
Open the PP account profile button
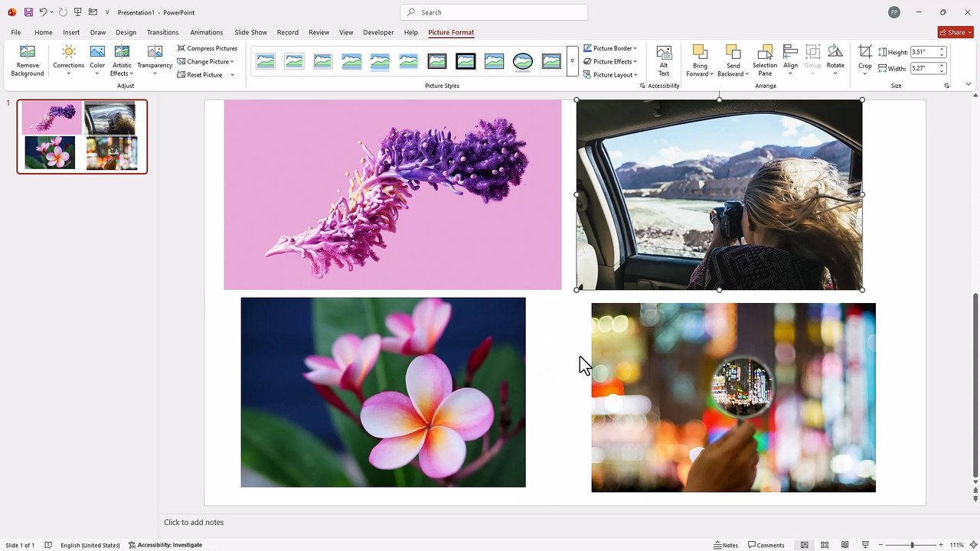tap(894, 12)
